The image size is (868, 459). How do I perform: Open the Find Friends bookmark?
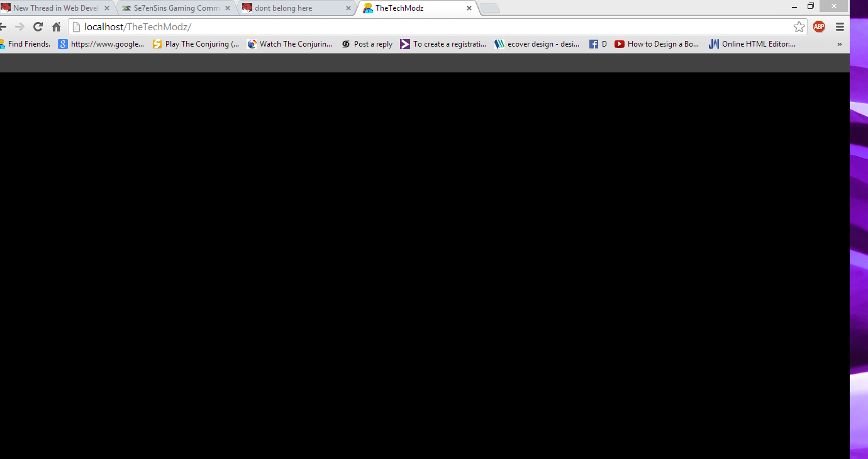tap(25, 44)
